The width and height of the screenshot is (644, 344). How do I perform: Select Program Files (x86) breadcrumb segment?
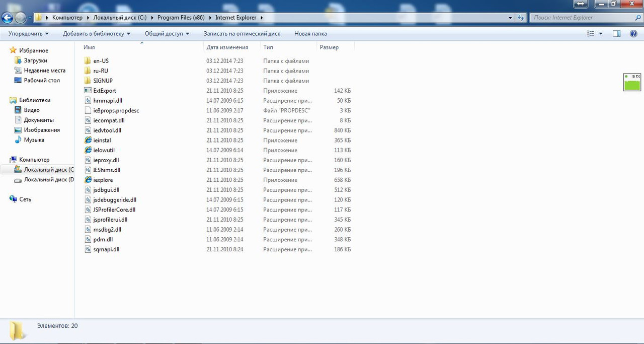[x=181, y=18]
